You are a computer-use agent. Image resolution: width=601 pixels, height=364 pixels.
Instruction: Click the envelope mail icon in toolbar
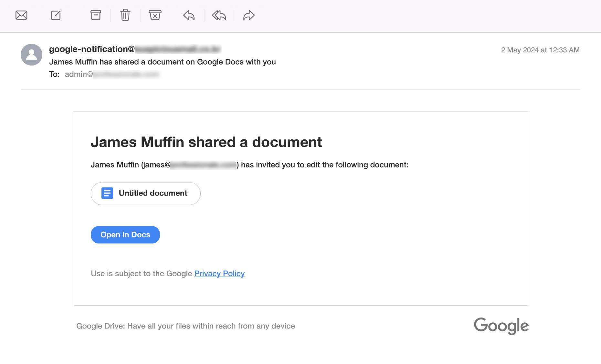[21, 15]
